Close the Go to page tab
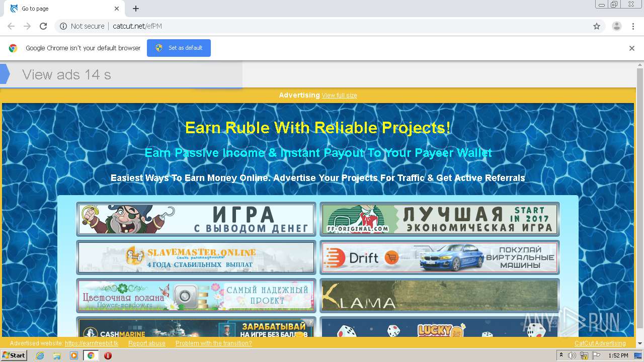 tap(117, 9)
